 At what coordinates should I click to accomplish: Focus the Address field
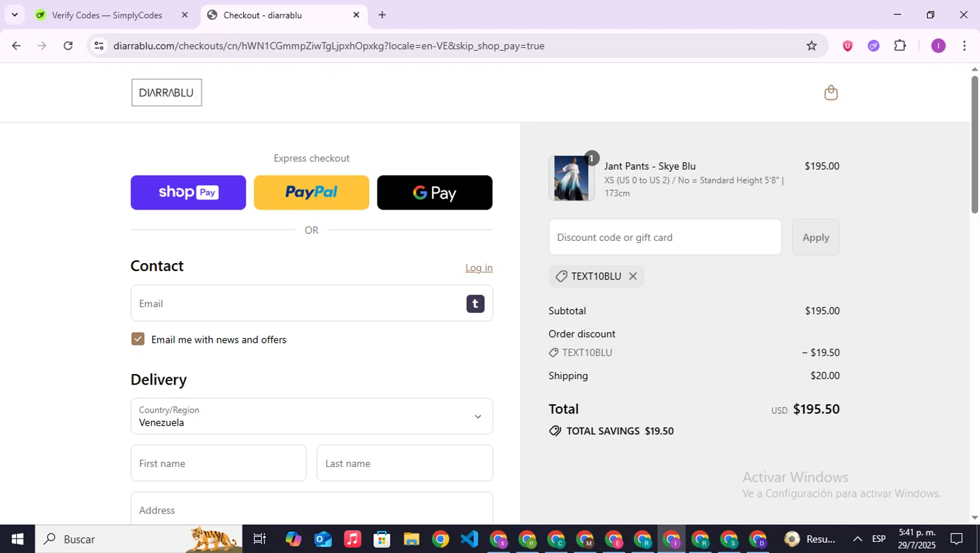(312, 509)
